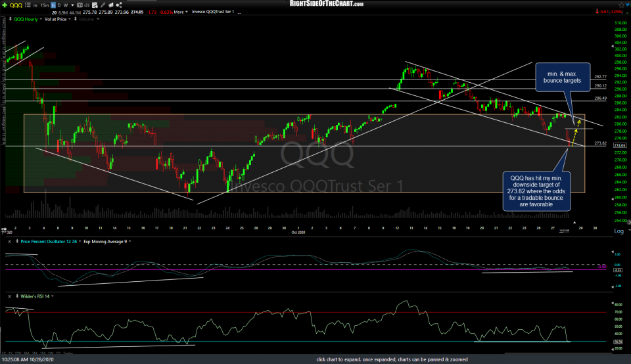Remove the Wilder's RSI pane with X
The height and width of the screenshot is (364, 631).
9,296
